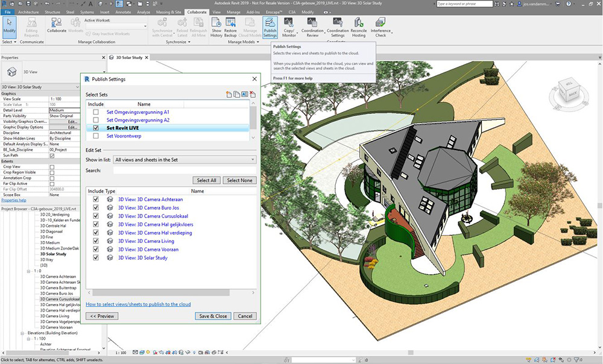Click Restore Backup in ribbon
Screen dimensions: 603x364
pos(230,27)
